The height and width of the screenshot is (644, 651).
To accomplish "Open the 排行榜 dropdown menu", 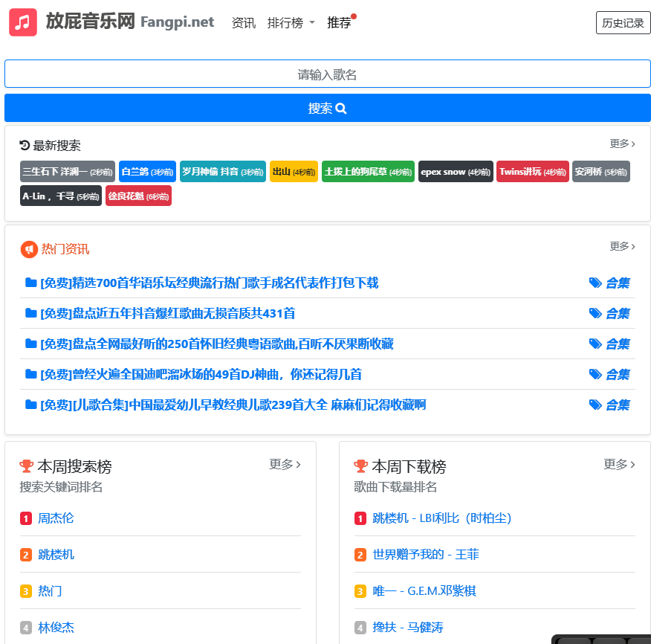I will point(291,23).
